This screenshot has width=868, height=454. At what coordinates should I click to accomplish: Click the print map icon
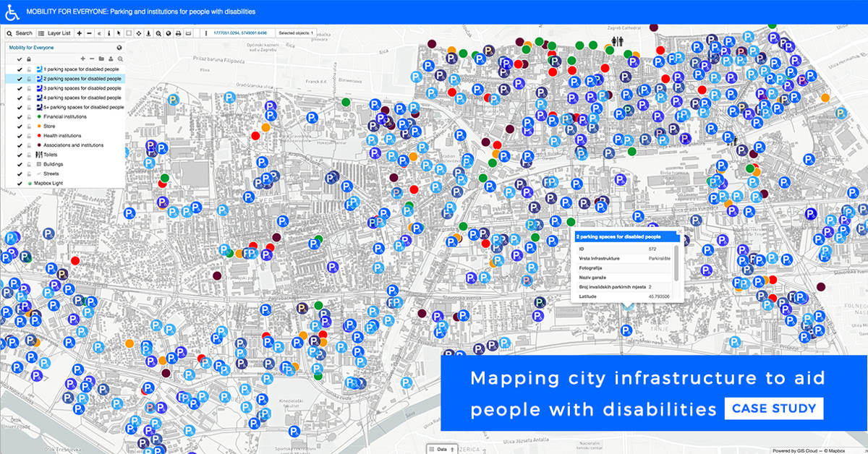178,33
